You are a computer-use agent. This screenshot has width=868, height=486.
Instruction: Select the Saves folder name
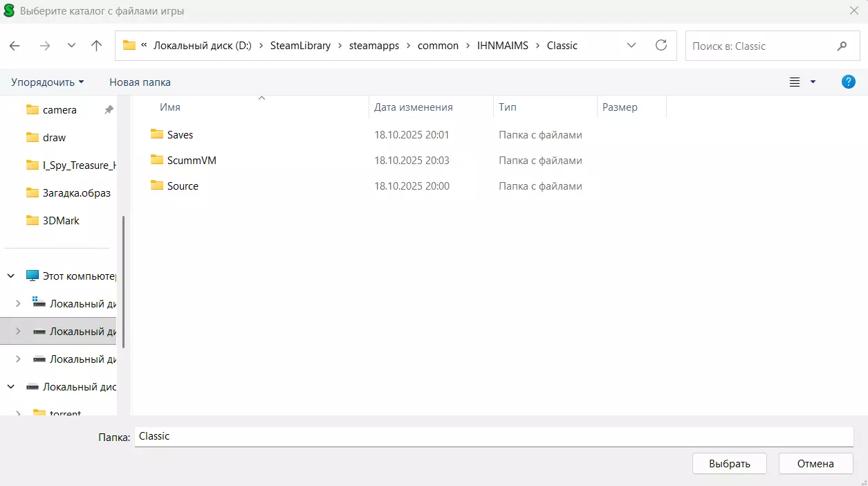(x=180, y=135)
